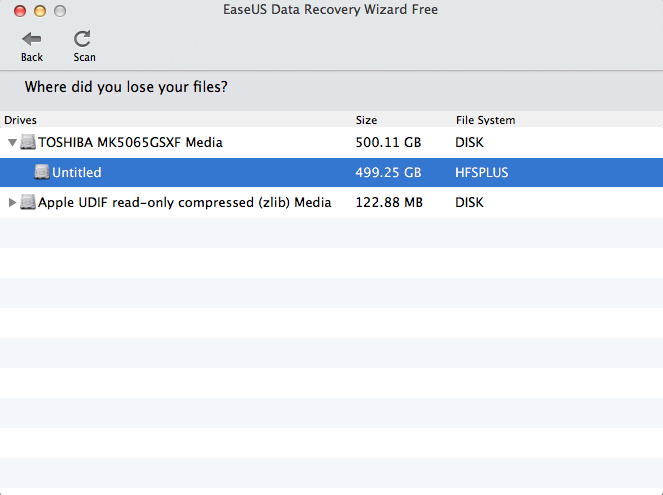Select Apple UDIF read-only compressed (zlib) Media
Screen dimensions: 663x495
coord(184,202)
